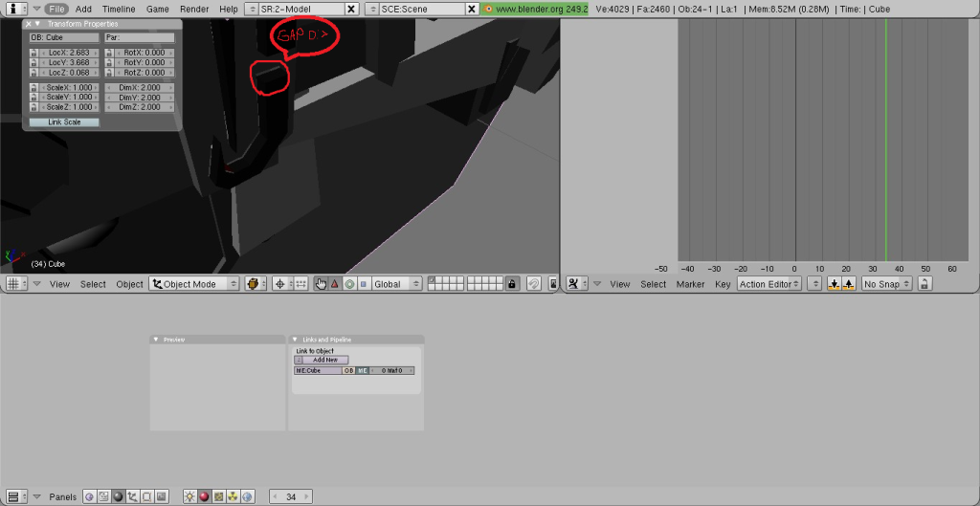Click the triangle translate manipulator icon
The width and height of the screenshot is (980, 506).
tap(335, 284)
